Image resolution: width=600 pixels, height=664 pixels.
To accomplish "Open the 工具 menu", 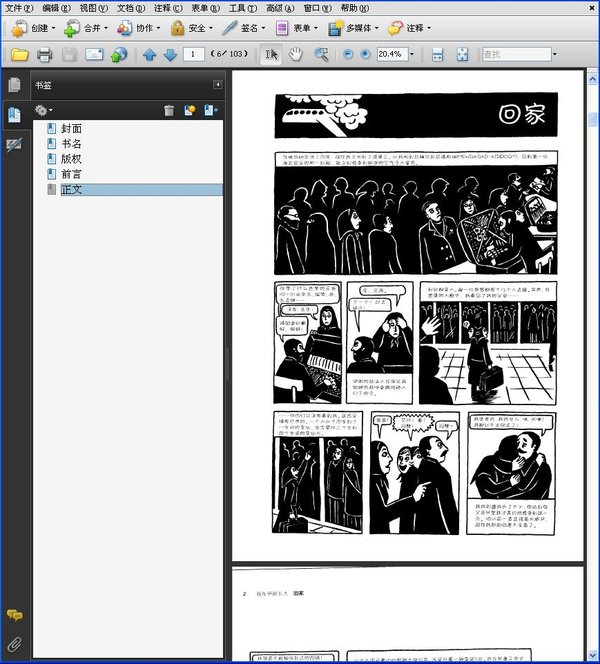I will (243, 8).
